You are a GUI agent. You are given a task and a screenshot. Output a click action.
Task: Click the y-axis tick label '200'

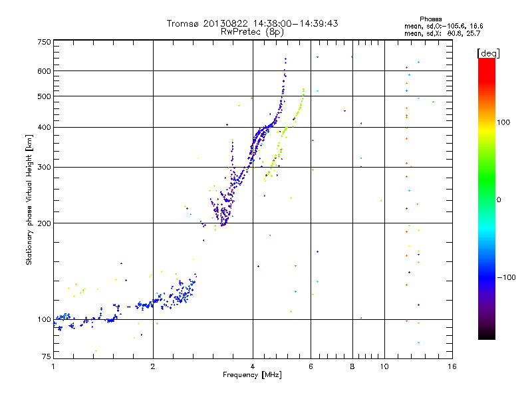point(44,223)
